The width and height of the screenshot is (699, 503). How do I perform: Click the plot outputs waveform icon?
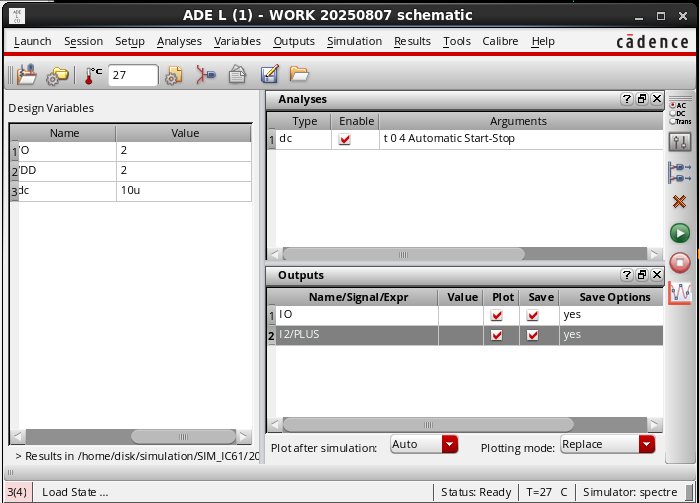pos(680,293)
